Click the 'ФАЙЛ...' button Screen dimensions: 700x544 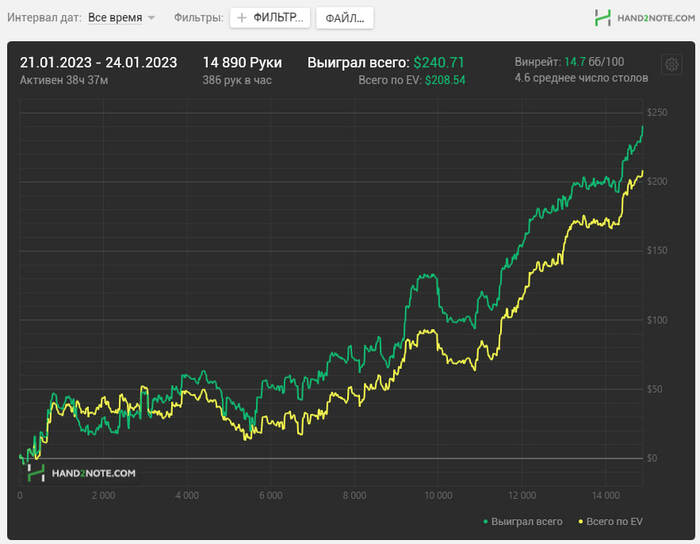(x=345, y=18)
